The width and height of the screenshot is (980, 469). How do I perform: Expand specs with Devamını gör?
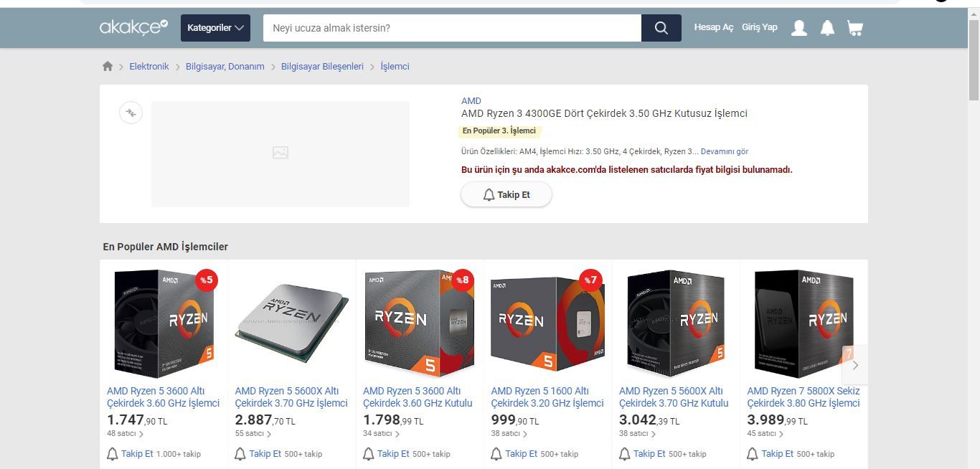725,151
